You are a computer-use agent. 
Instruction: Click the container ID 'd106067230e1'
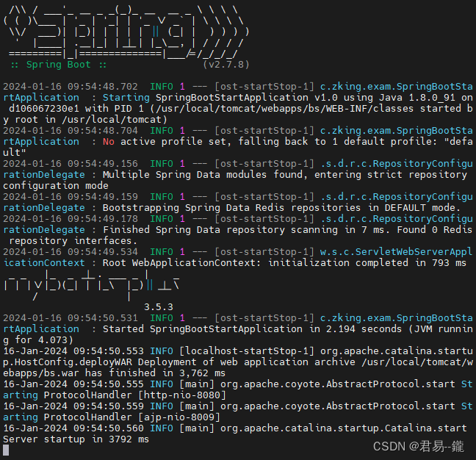coord(44,109)
